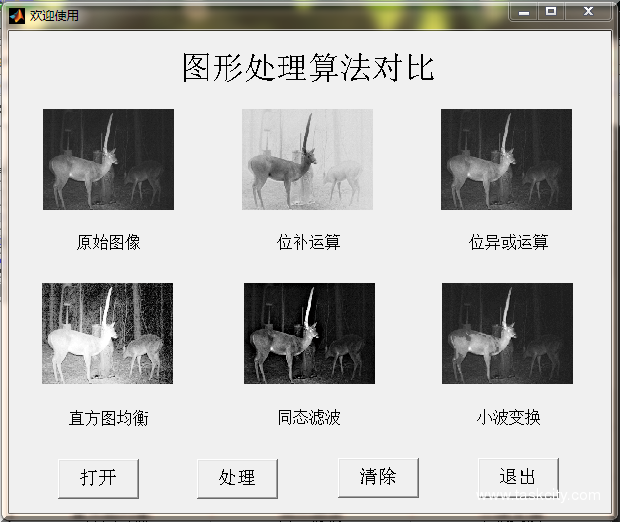This screenshot has height=522, width=620.
Task: Click the 打开 button to open an image
Action: 98,478
